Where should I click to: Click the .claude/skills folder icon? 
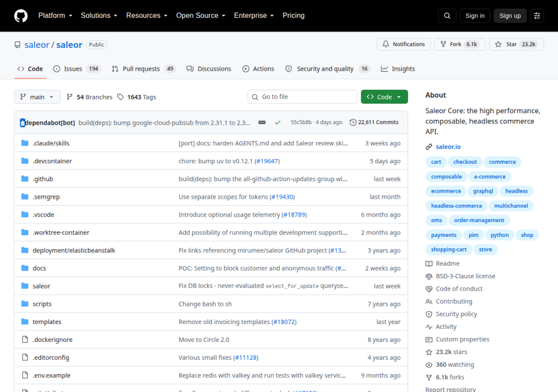click(25, 143)
